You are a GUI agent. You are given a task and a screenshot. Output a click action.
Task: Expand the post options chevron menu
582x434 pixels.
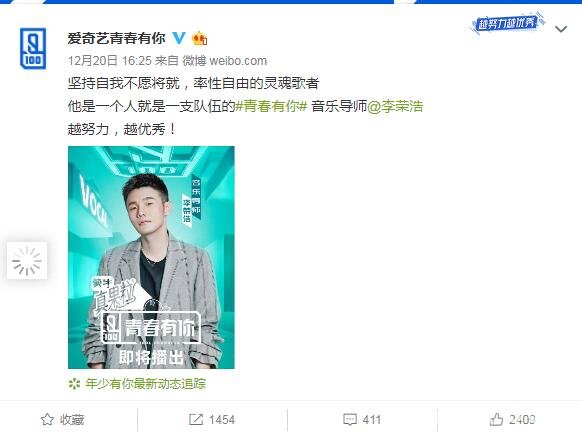[x=561, y=29]
